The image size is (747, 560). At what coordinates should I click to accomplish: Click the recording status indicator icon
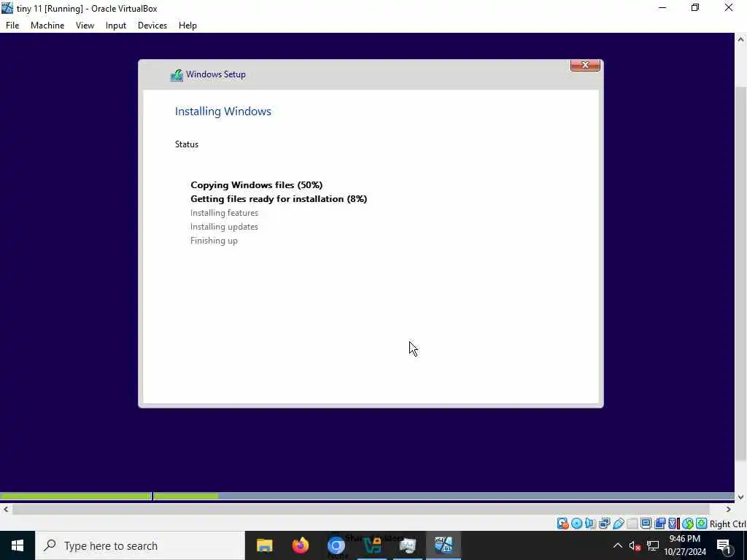click(659, 524)
